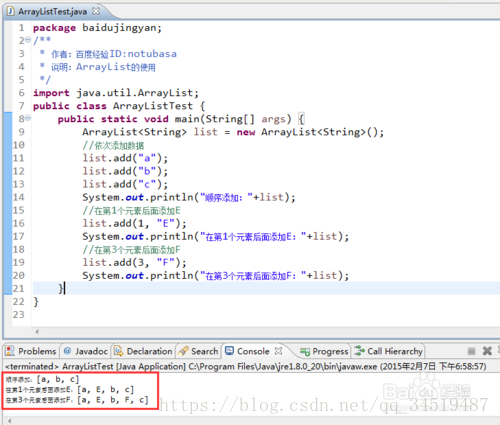Open the Progress view tab

(324, 351)
